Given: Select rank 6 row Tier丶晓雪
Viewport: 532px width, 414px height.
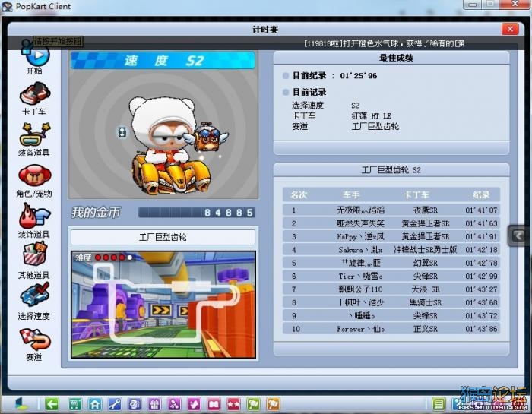Looking at the screenshot, I should [x=391, y=276].
